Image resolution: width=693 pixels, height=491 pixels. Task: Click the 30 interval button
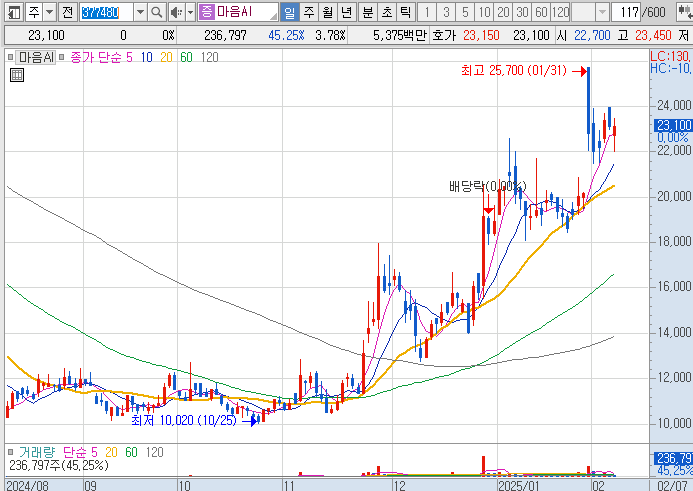pos(522,12)
